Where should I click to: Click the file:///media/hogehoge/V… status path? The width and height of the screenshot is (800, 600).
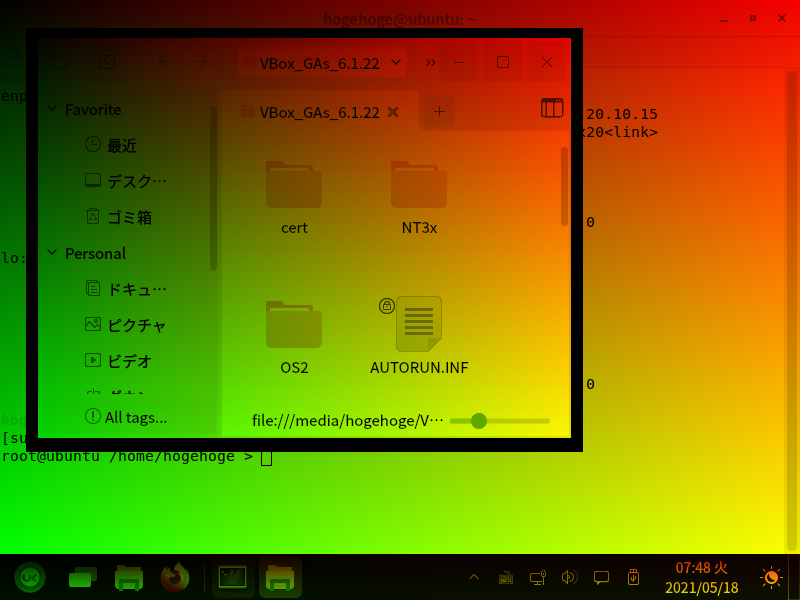click(x=347, y=421)
